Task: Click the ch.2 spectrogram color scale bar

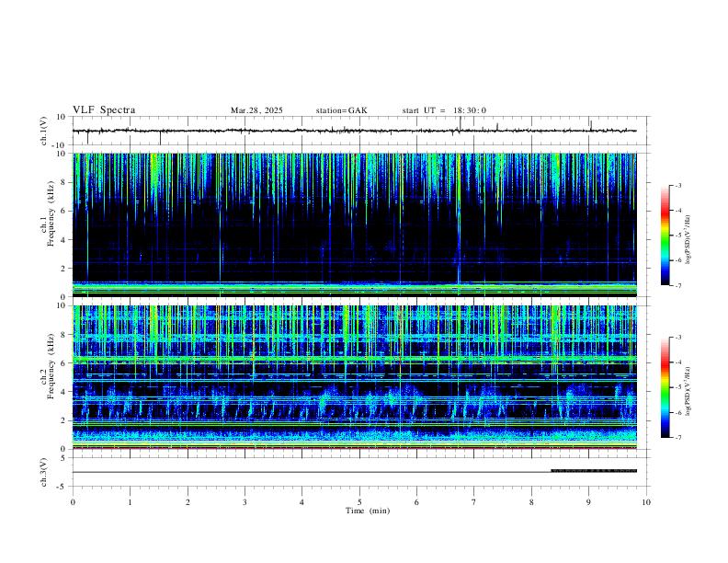Action: [665, 387]
